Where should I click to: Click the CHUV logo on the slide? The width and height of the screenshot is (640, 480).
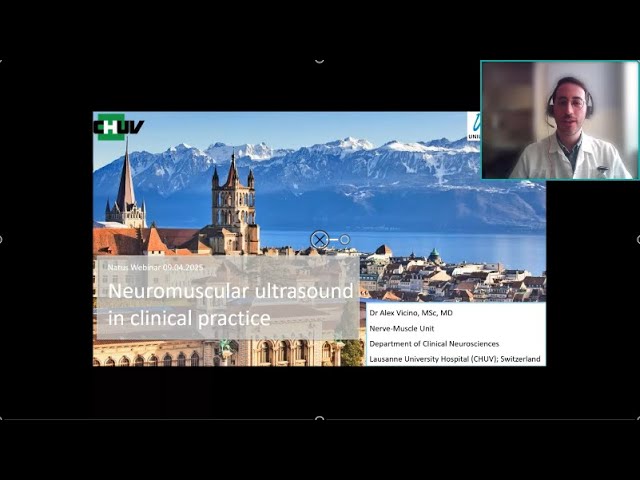coord(119,127)
